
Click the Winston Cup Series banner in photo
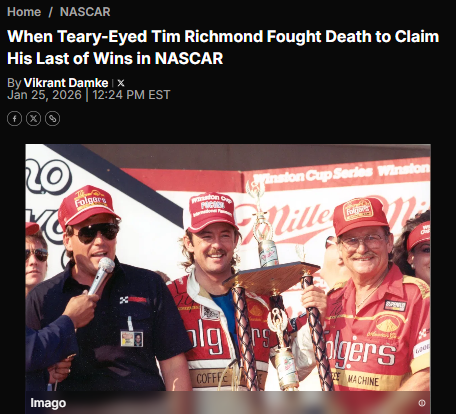(x=340, y=173)
